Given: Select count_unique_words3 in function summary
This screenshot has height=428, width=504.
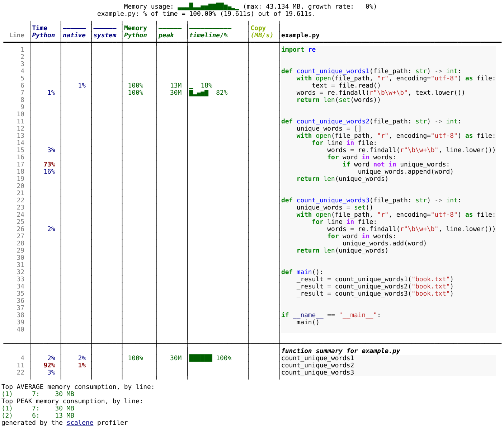Looking at the screenshot, I should [317, 372].
